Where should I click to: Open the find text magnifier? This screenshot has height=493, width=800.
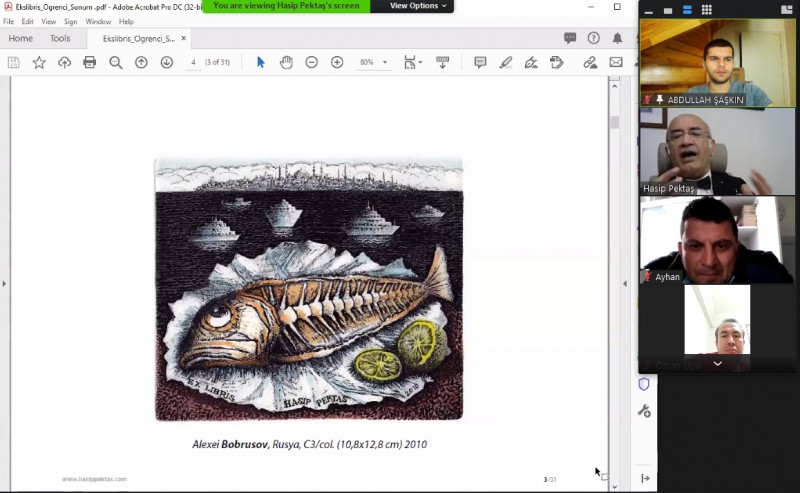pos(116,62)
